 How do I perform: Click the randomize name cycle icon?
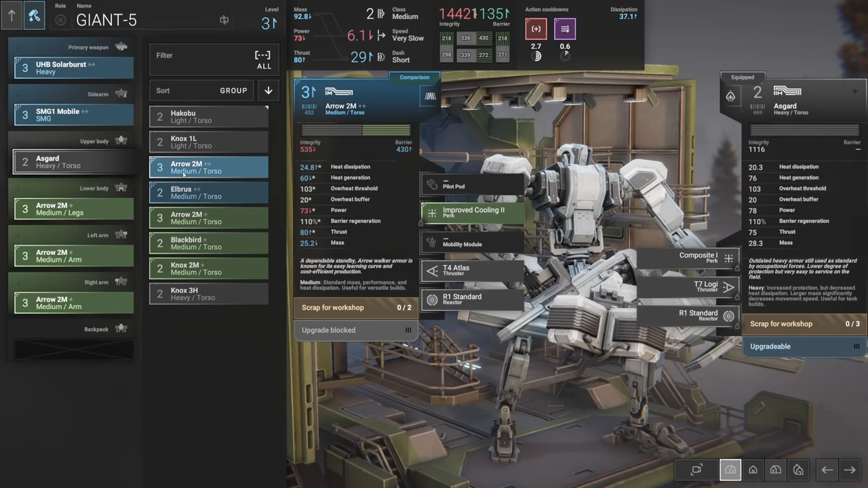pos(224,20)
